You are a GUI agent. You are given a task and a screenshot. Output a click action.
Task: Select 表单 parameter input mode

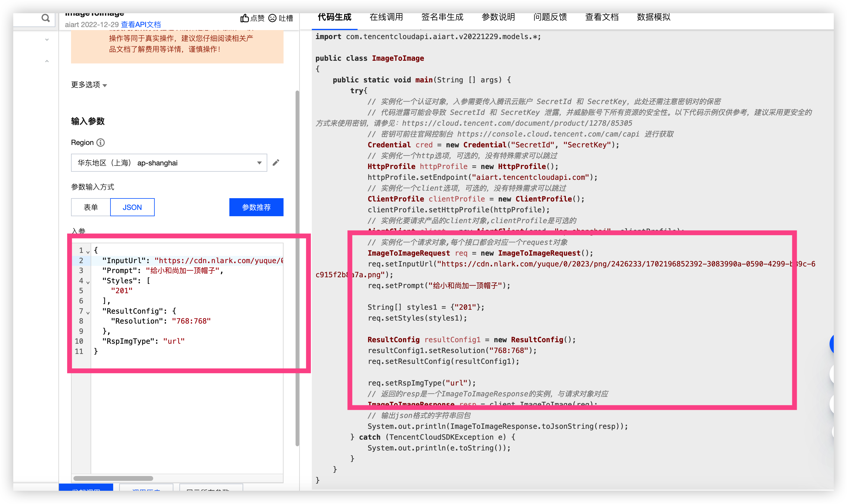click(x=91, y=207)
